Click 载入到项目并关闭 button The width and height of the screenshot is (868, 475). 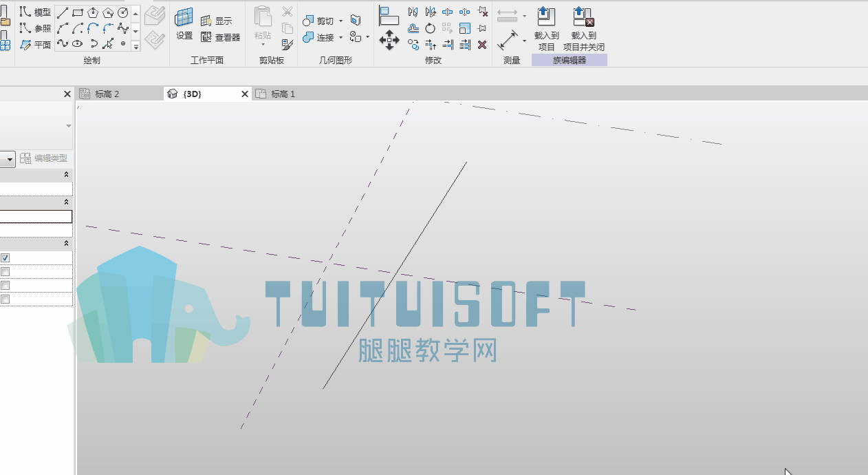coord(584,29)
